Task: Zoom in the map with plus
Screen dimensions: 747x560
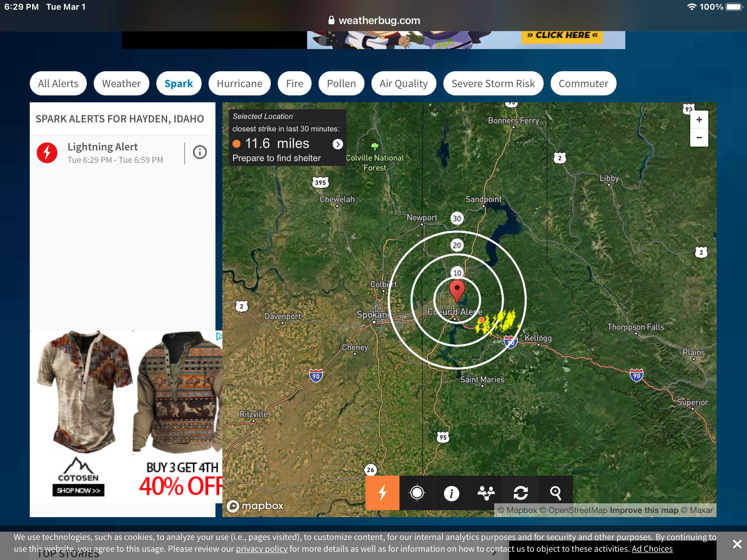Action: coord(699,120)
